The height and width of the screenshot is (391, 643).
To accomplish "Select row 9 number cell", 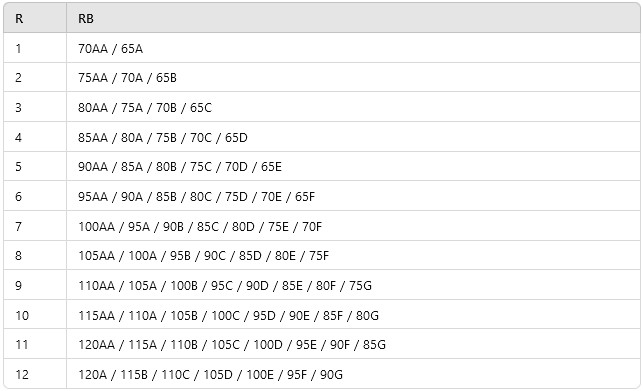I will pyautogui.click(x=35, y=285).
